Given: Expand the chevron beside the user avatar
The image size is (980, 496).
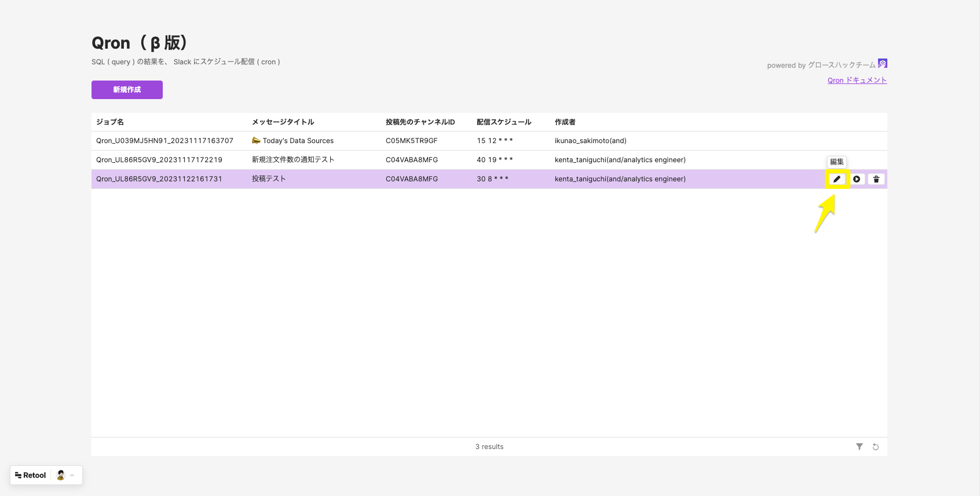Looking at the screenshot, I should 72,475.
